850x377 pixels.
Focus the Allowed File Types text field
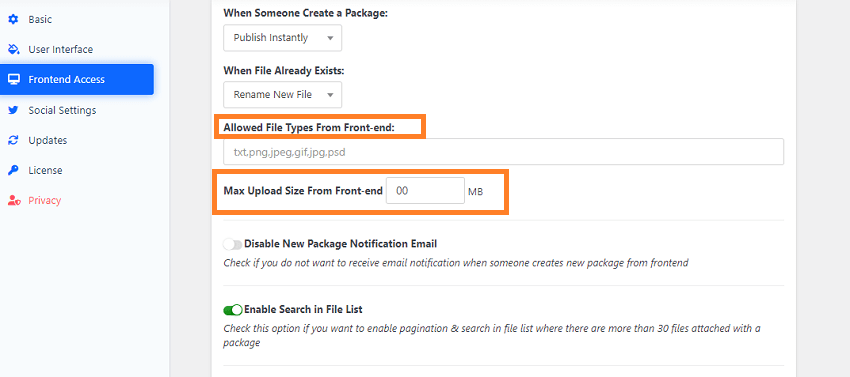coord(504,152)
